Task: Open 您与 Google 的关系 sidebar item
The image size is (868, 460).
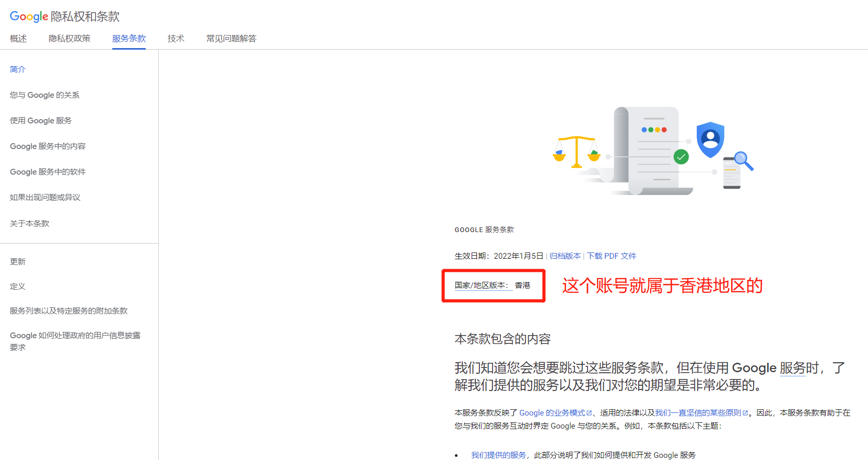Action: click(x=45, y=95)
